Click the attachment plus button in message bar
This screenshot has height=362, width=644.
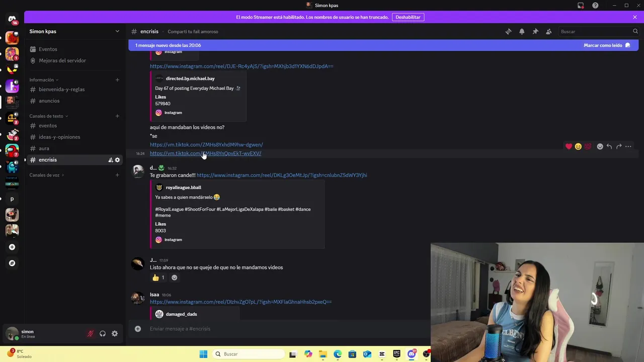coord(137,329)
